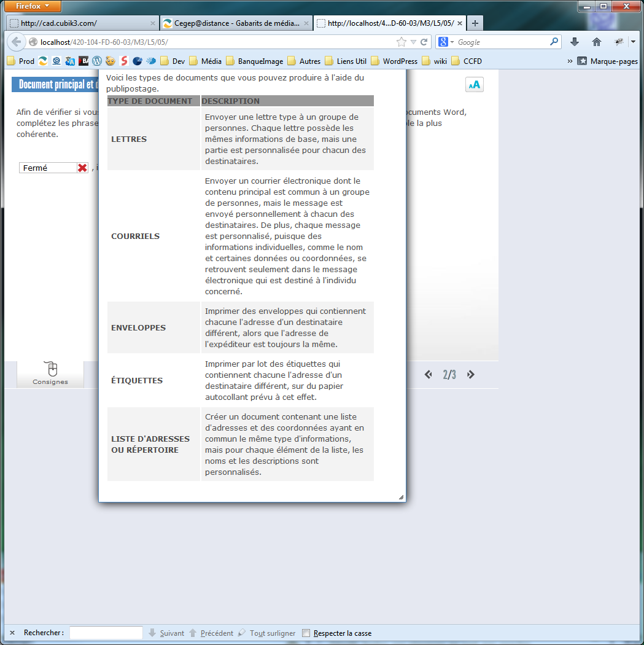Open the Firefox menu dropdown
This screenshot has width=644, height=645.
click(x=34, y=6)
